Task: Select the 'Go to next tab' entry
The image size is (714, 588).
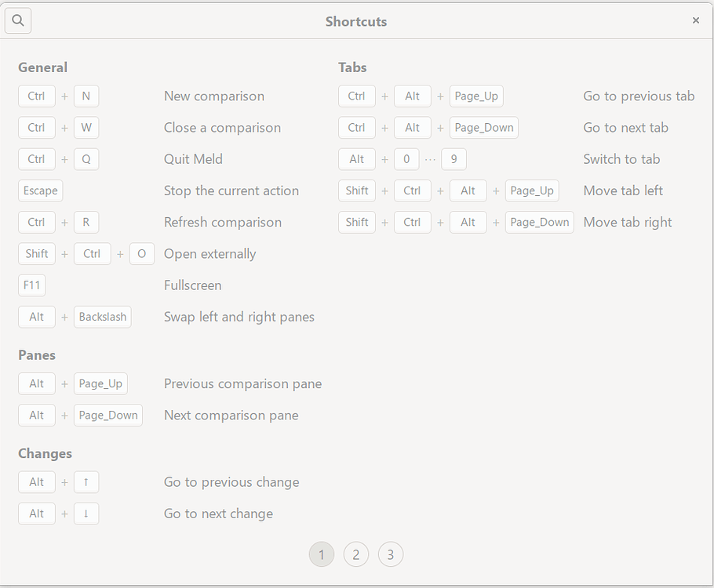Action: (625, 128)
